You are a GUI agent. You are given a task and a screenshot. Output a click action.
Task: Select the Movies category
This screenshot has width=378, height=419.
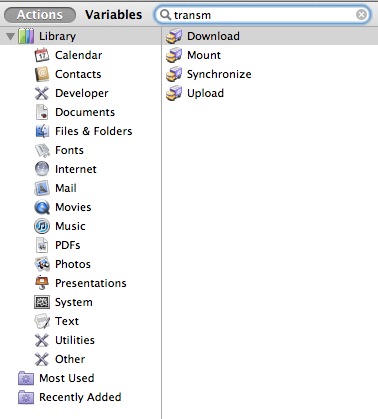coord(73,207)
